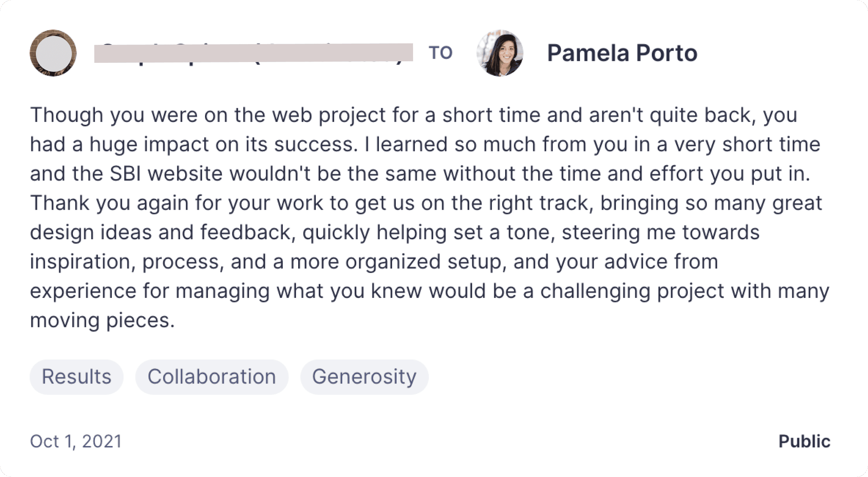This screenshot has height=477, width=868.
Task: Click Pamela Porto's profile photo
Action: pyautogui.click(x=500, y=53)
